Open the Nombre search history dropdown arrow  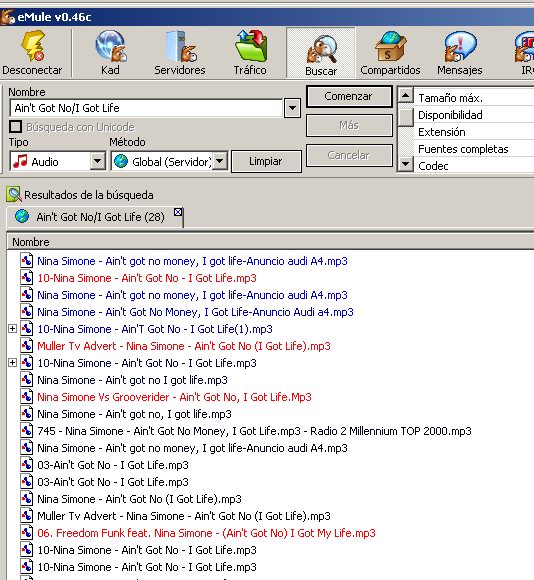[x=292, y=108]
